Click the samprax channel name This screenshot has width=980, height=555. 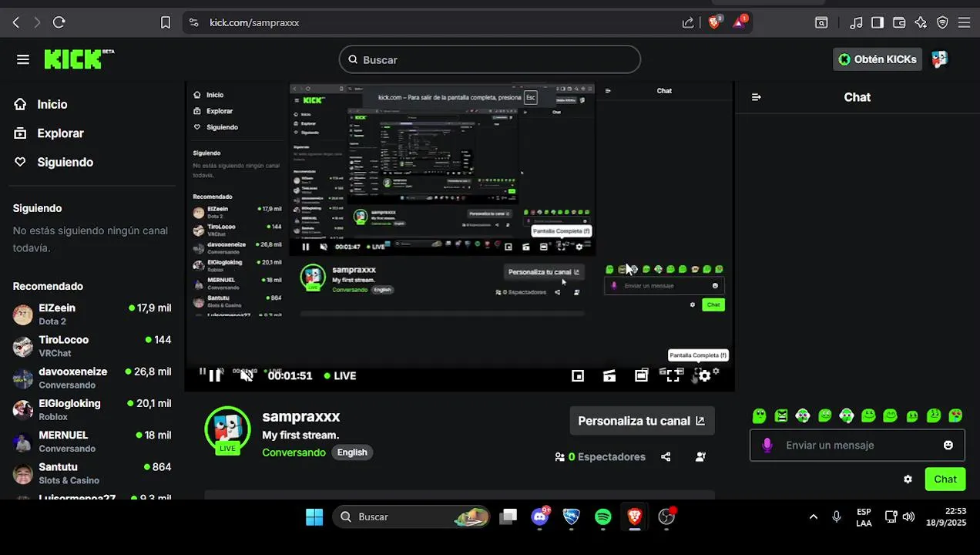pyautogui.click(x=301, y=416)
